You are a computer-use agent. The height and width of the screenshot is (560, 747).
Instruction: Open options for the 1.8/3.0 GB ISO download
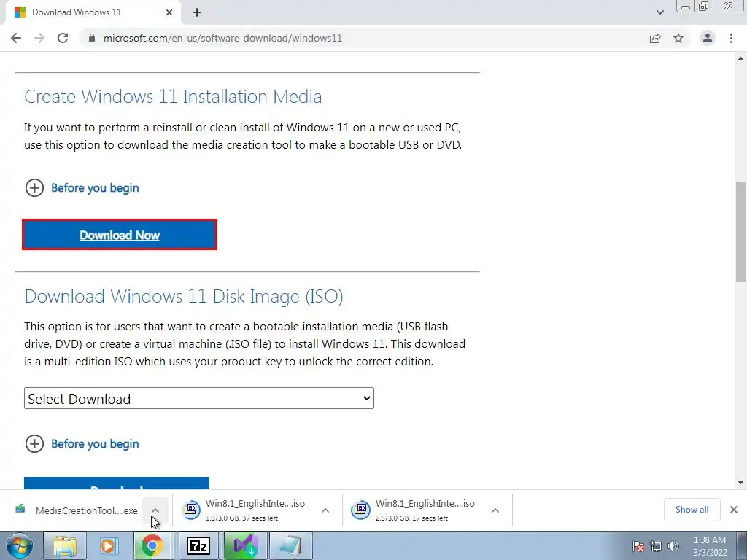325,510
